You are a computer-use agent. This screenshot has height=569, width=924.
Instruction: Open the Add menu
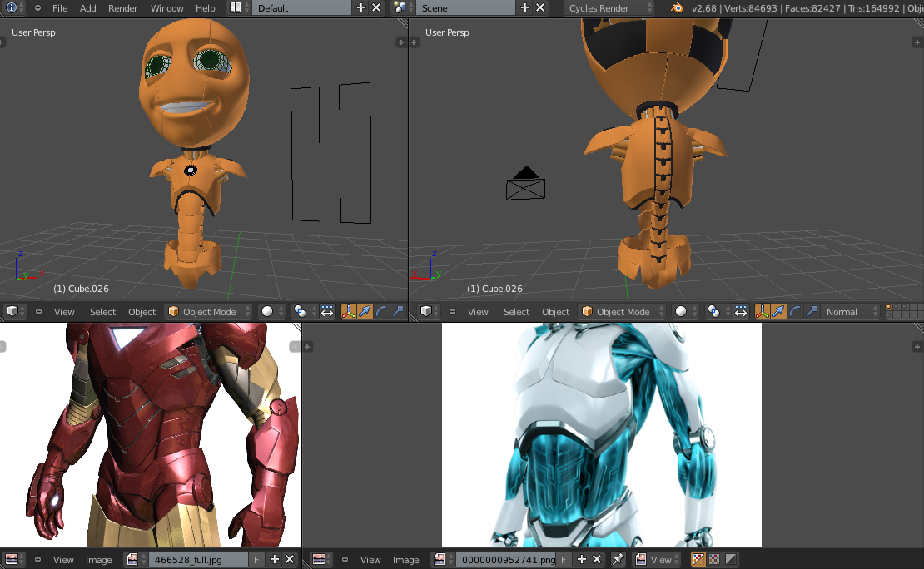87,8
